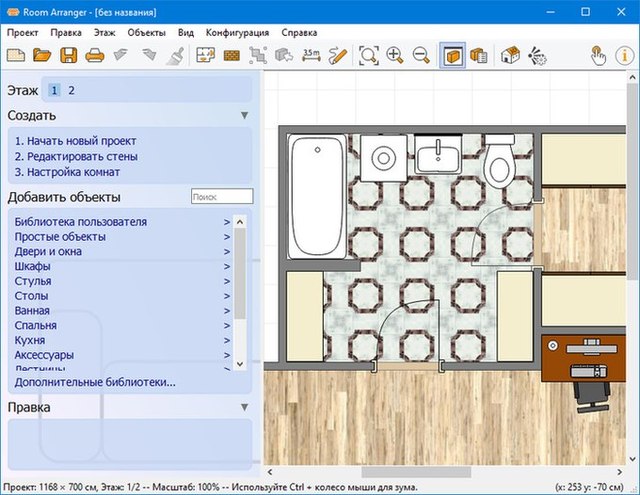This screenshot has width=640, height=495.
Task: Click the orange info icon
Action: (x=625, y=55)
